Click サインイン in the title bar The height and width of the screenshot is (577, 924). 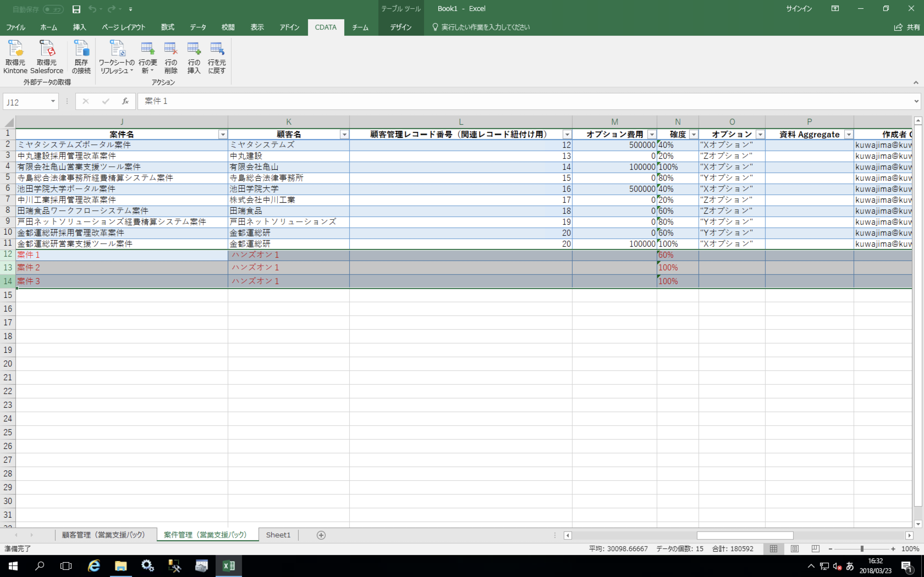tap(799, 9)
